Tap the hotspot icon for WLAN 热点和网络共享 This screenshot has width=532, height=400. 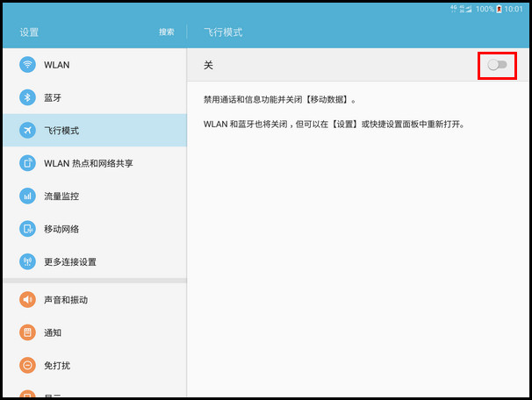27,163
